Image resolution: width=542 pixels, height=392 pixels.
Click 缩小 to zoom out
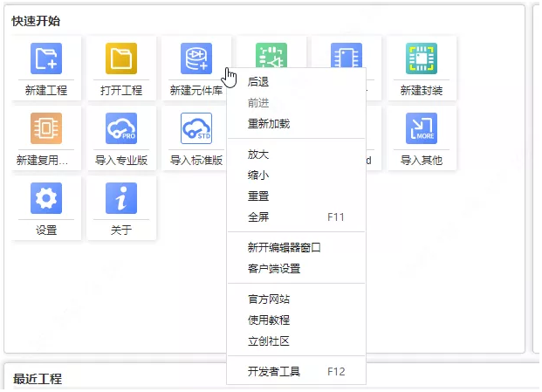pyautogui.click(x=258, y=175)
